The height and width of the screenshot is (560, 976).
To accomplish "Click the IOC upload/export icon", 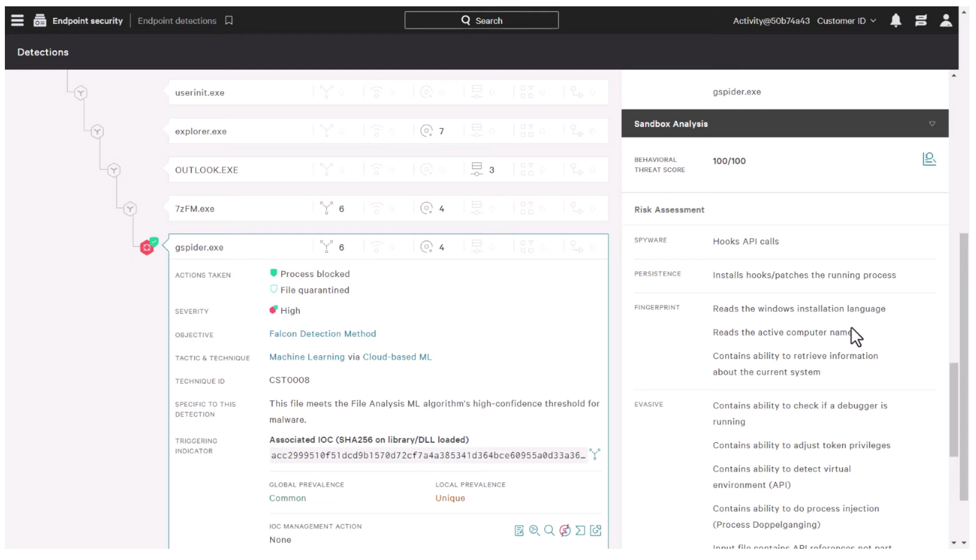I will 596,531.
